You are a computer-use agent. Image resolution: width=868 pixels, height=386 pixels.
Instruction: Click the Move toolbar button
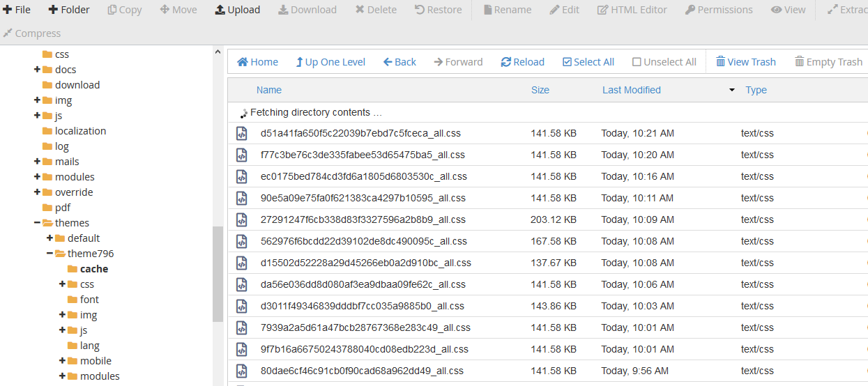(x=178, y=10)
